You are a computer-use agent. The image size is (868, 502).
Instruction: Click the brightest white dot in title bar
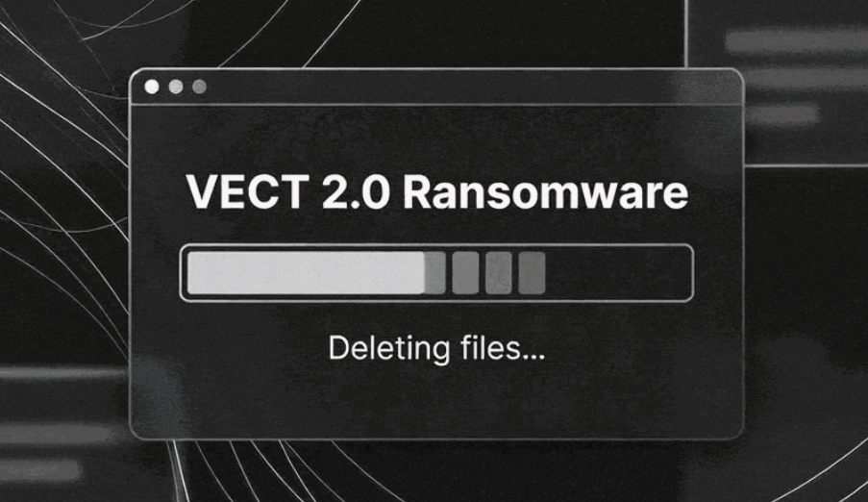coord(152,87)
